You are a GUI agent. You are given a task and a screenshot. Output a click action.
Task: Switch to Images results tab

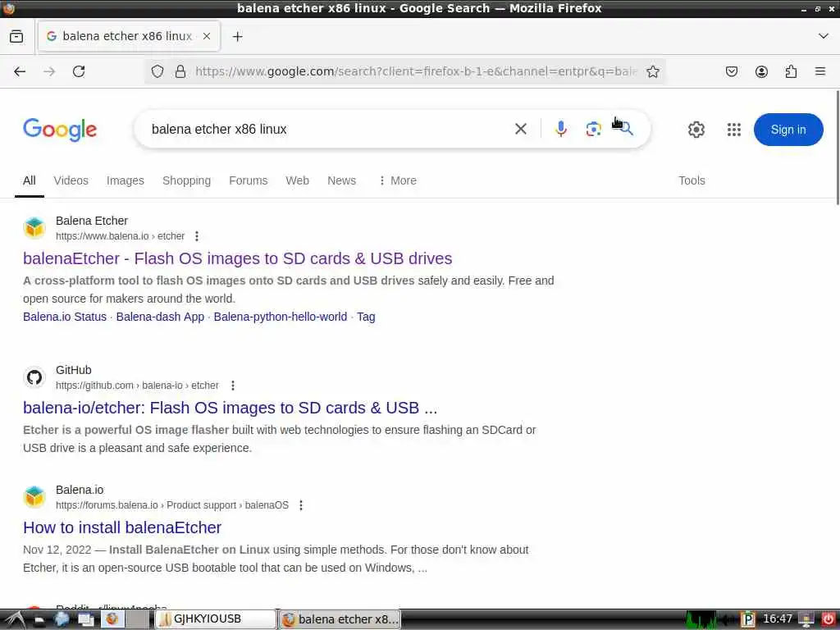pos(126,180)
